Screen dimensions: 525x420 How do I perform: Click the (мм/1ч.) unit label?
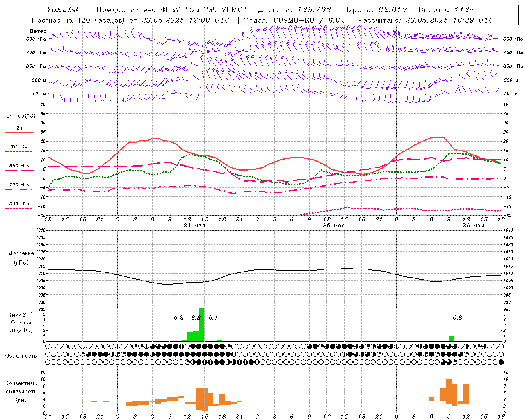(x=21, y=330)
